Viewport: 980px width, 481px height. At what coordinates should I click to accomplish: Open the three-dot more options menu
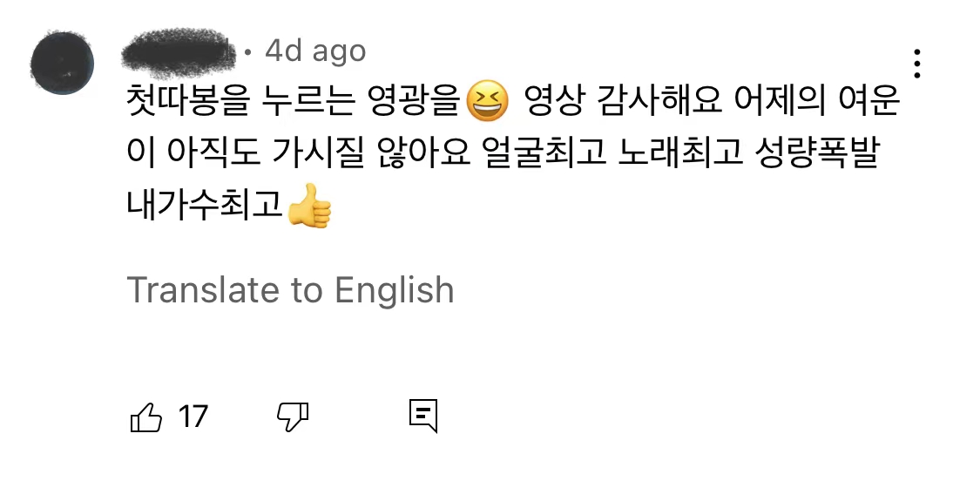pyautogui.click(x=917, y=64)
